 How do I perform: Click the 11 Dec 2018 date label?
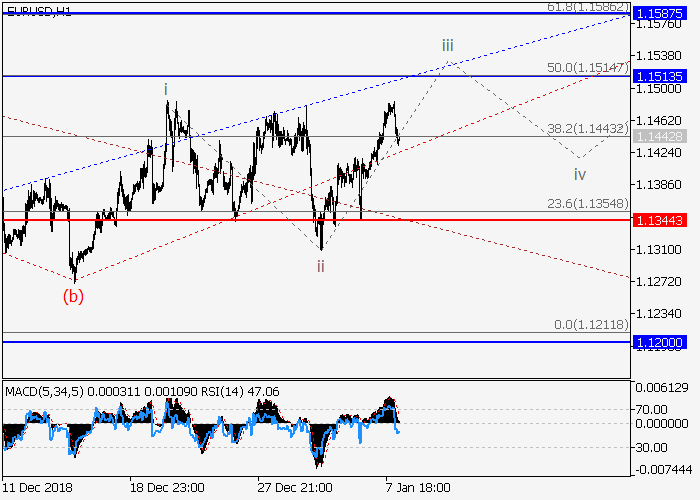(38, 487)
